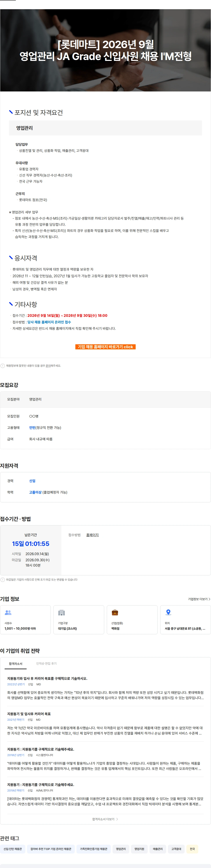Click the 당사 채용 홈페이지 온라인 접수 text

coord(49,322)
